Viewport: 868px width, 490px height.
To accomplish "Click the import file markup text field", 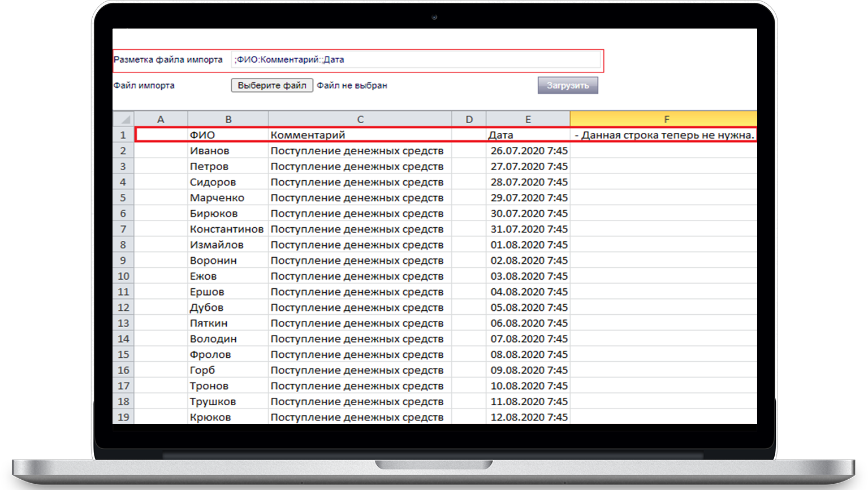I will coord(416,60).
